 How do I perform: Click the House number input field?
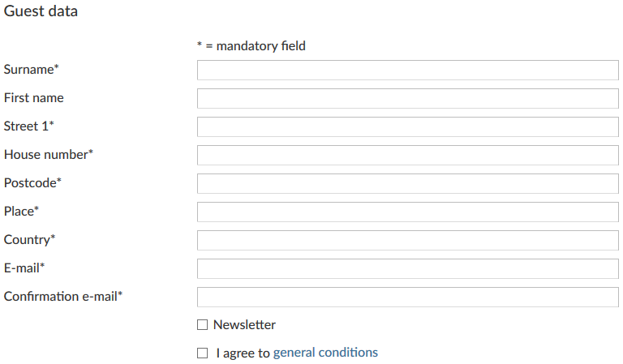point(407,155)
